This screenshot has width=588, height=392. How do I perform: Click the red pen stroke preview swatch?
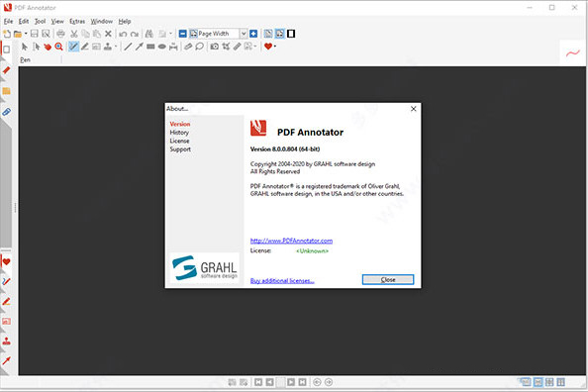[572, 53]
